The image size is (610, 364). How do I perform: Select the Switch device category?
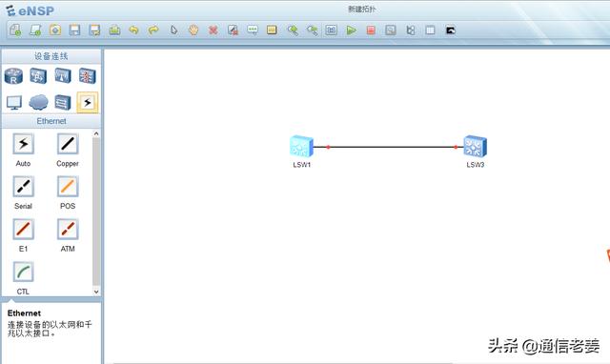[38, 76]
